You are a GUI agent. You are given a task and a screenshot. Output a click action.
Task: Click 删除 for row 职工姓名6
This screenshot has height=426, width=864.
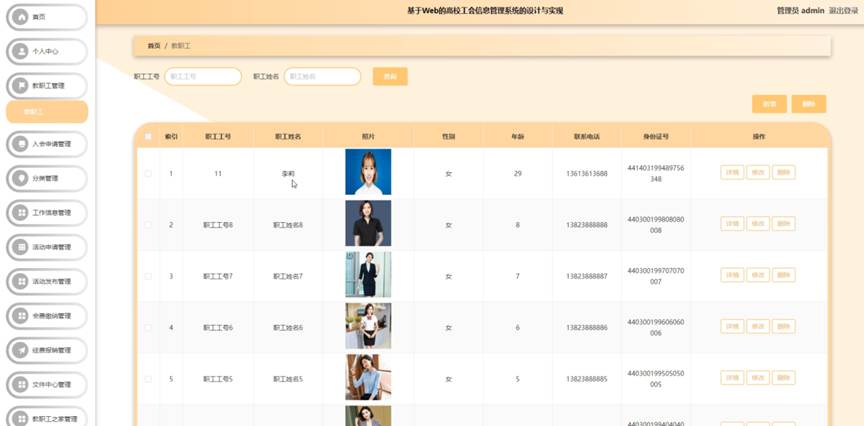click(784, 326)
